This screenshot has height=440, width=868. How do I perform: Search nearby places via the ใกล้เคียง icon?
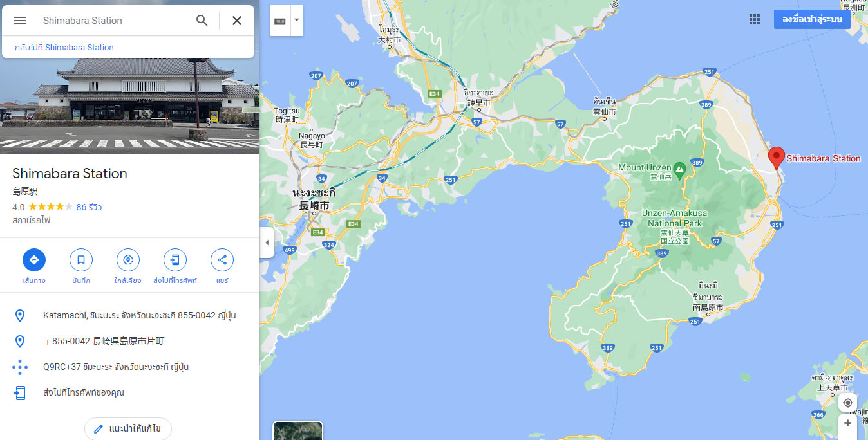(128, 260)
